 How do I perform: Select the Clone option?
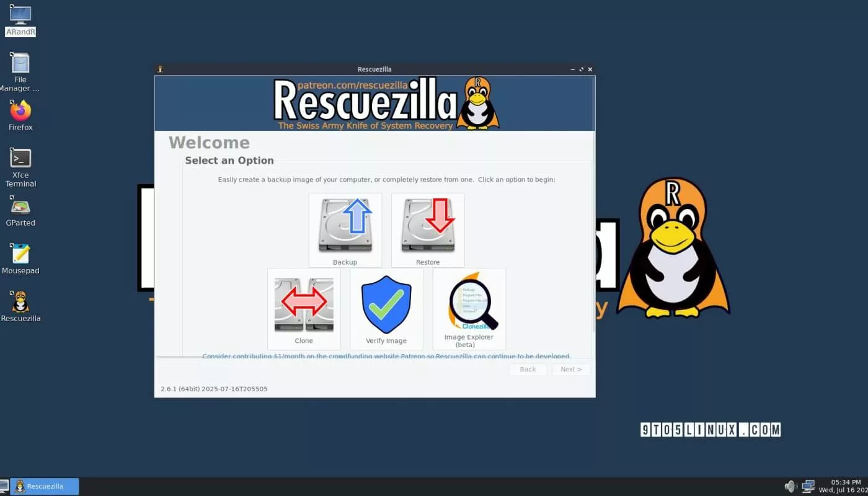coord(304,309)
